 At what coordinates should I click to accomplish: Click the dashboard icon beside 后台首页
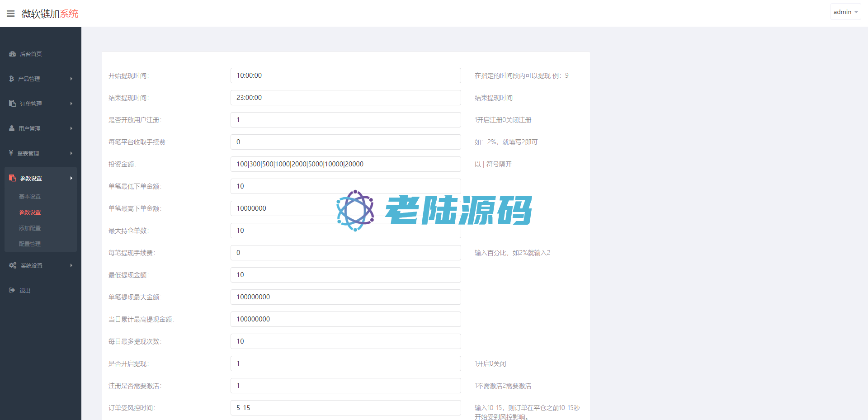13,54
